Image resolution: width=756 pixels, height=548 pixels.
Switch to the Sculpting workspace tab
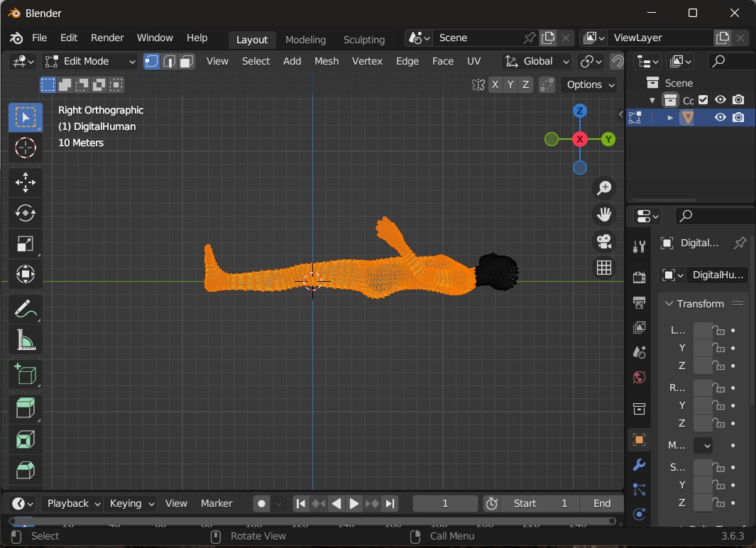pyautogui.click(x=363, y=40)
